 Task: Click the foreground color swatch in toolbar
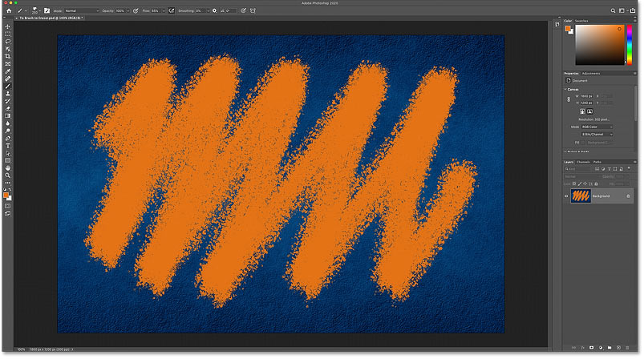tap(6, 196)
